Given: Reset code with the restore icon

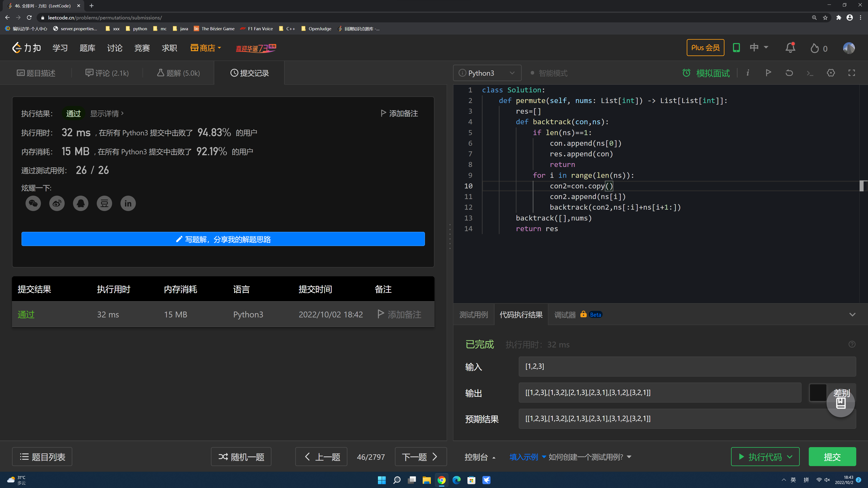Looking at the screenshot, I should (789, 73).
